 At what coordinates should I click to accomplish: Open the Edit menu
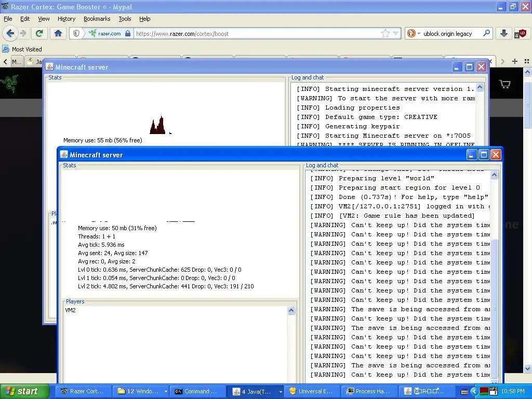coord(25,19)
